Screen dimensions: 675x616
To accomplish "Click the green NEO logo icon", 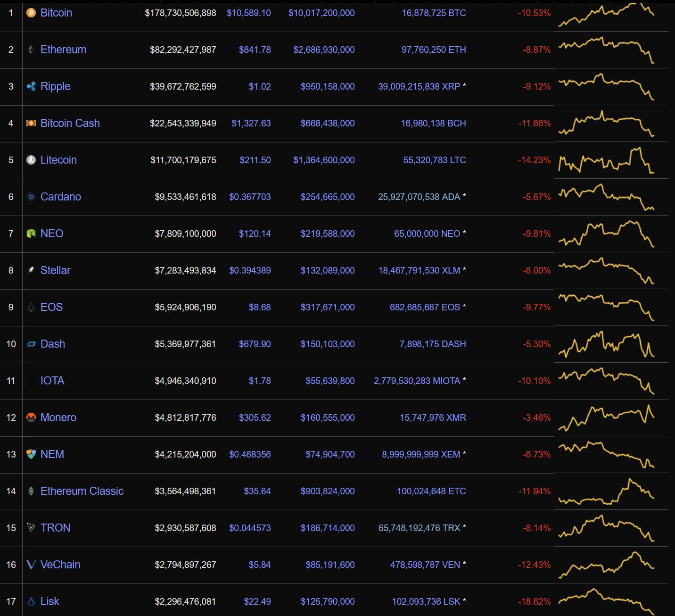I will (31, 233).
